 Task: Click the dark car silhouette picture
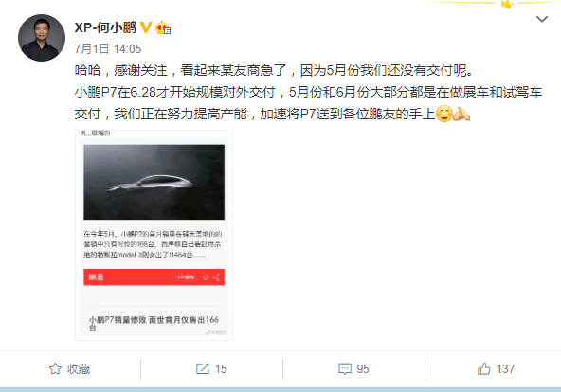[154, 182]
